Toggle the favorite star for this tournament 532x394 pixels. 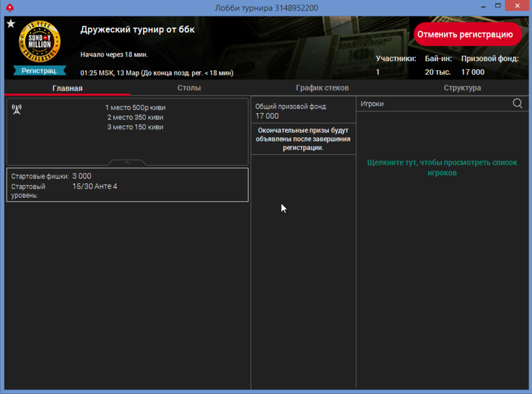[x=10, y=24]
